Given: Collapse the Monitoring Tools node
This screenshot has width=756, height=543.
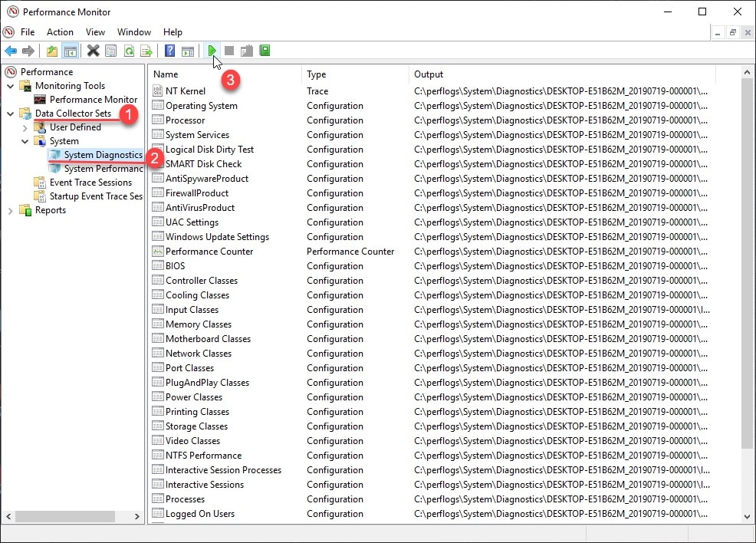Looking at the screenshot, I should coord(10,86).
